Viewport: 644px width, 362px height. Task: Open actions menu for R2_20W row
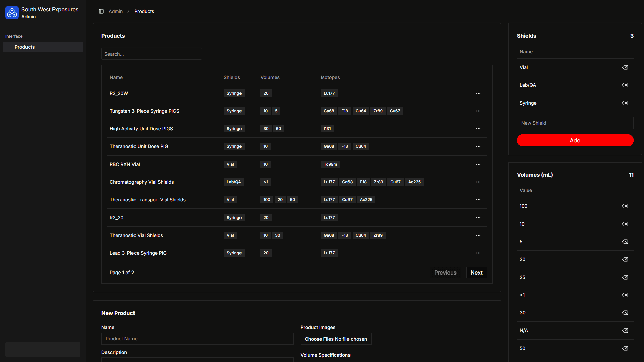tap(478, 93)
